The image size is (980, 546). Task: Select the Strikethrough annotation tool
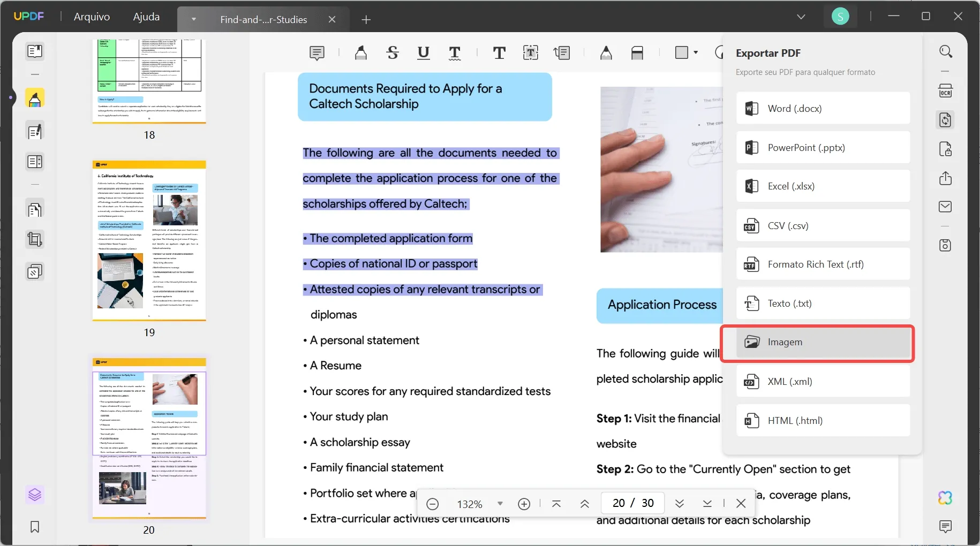393,52
